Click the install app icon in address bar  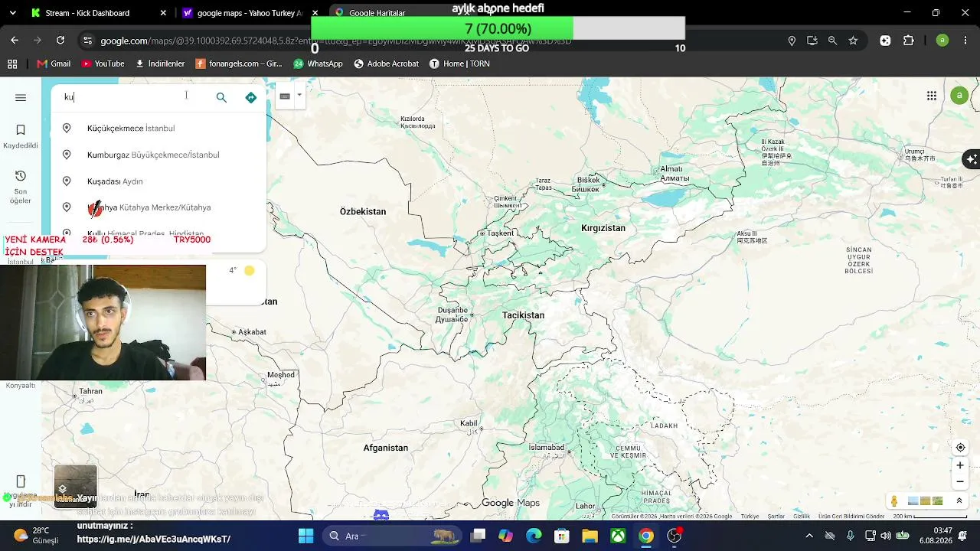812,41
